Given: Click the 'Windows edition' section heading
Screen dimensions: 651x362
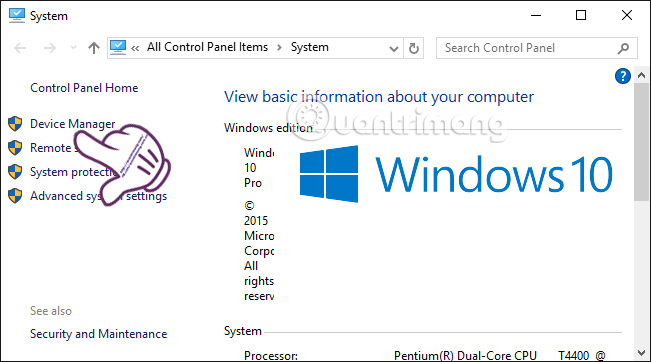Looking at the screenshot, I should pyautogui.click(x=268, y=128).
